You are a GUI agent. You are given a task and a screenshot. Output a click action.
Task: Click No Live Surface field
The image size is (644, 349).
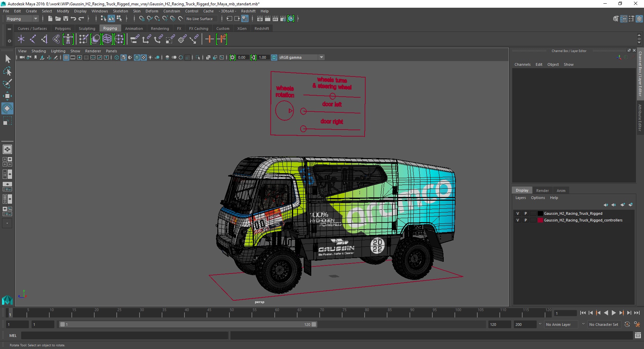(x=201, y=19)
